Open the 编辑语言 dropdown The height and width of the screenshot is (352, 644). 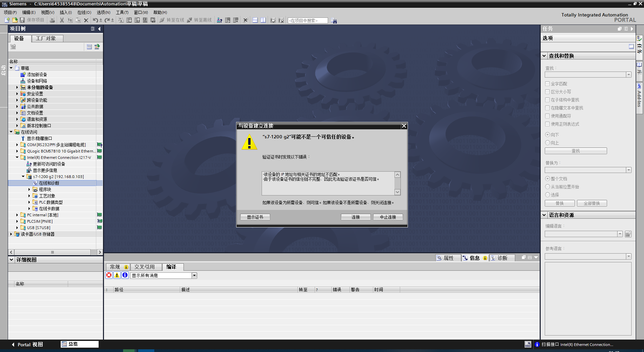click(x=620, y=234)
